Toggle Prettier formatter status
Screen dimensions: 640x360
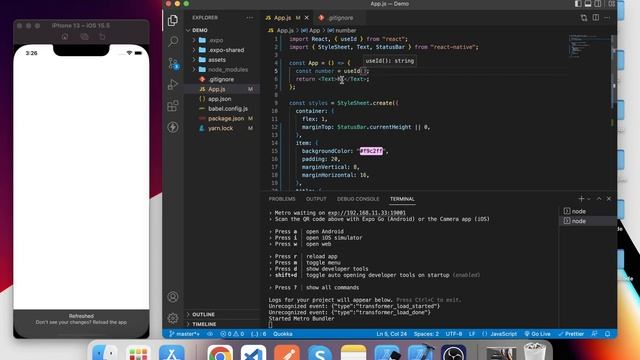tap(571, 334)
